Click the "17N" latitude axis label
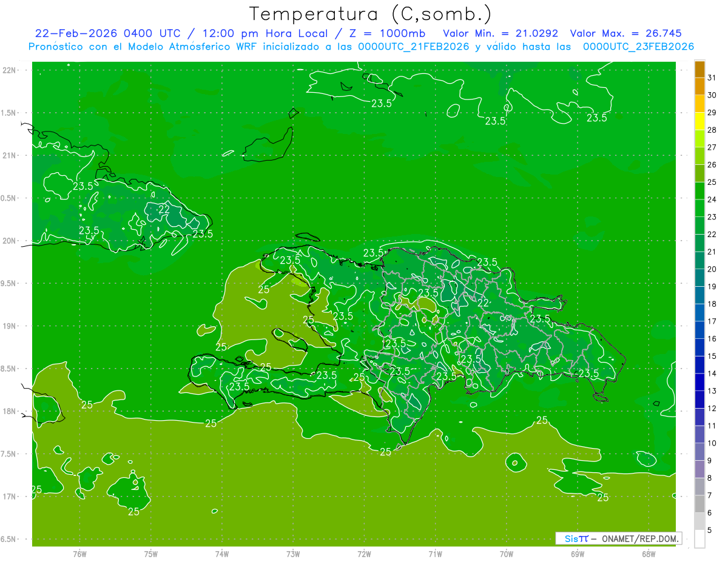 (x=9, y=497)
